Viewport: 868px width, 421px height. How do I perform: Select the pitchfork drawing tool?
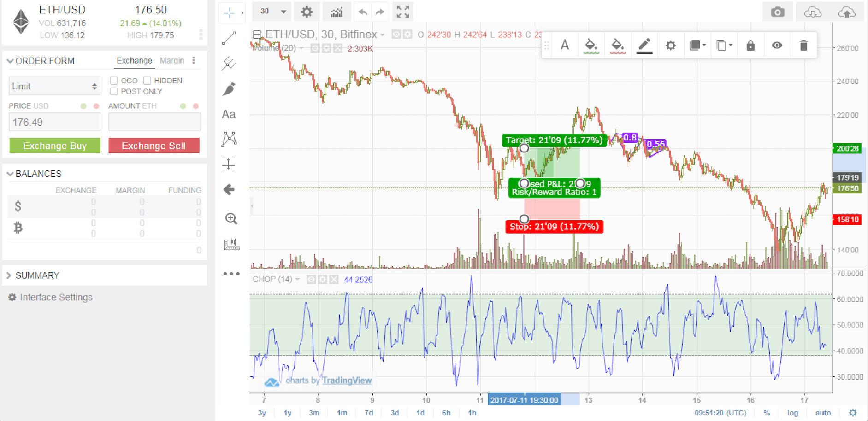point(229,63)
